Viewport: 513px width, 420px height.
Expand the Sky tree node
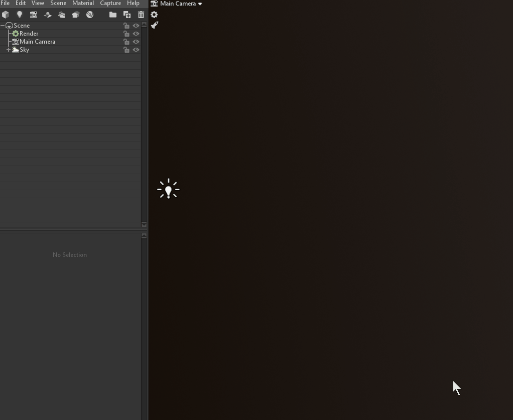[9, 50]
